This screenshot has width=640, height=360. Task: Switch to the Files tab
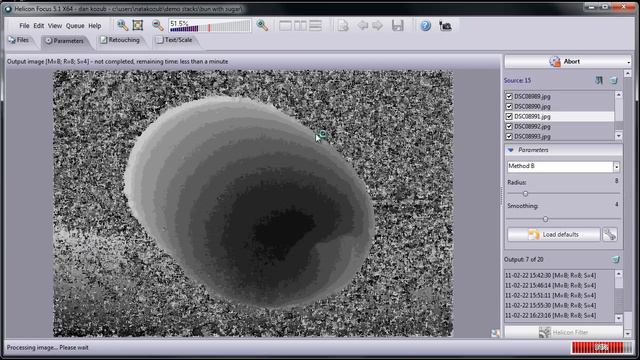click(19, 40)
